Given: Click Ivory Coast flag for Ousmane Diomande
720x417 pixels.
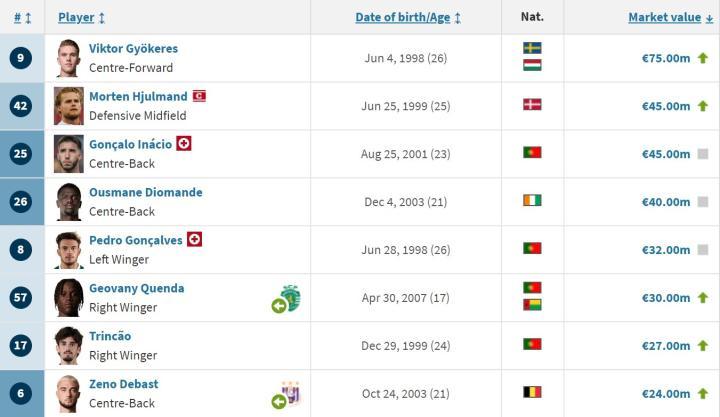Looking at the screenshot, I should 532,201.
